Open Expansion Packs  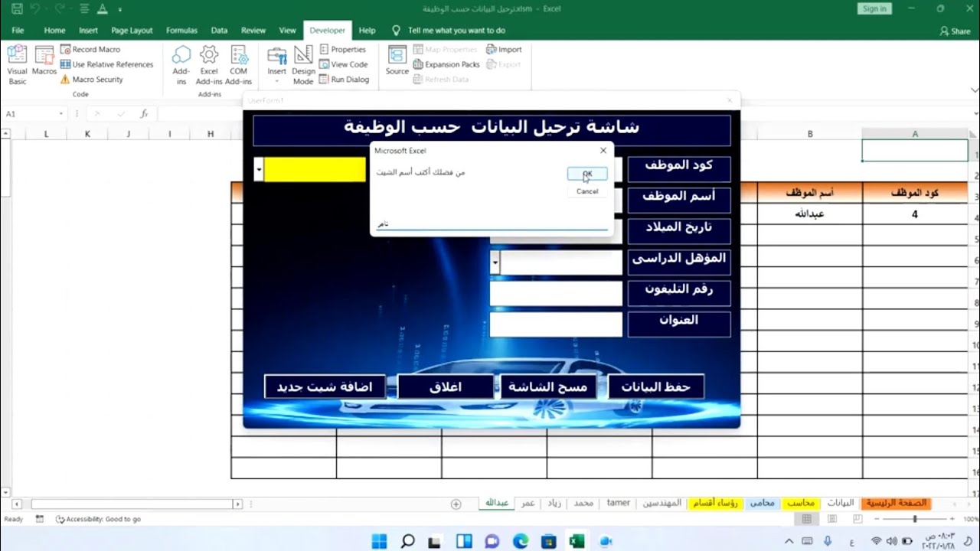coord(446,64)
